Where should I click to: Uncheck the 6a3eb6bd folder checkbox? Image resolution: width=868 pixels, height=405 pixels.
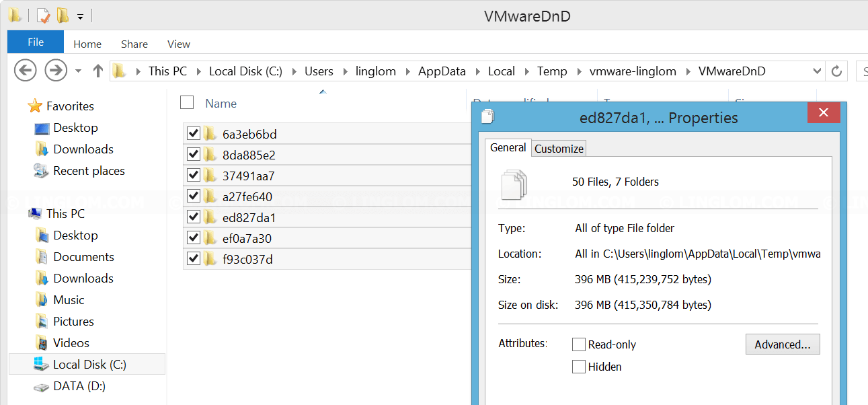(194, 133)
